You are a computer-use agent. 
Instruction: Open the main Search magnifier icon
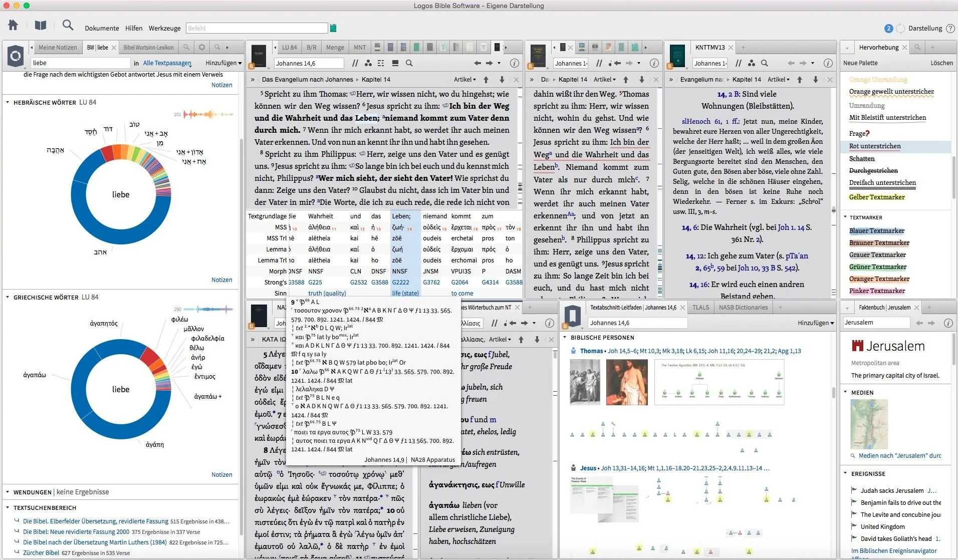[68, 25]
